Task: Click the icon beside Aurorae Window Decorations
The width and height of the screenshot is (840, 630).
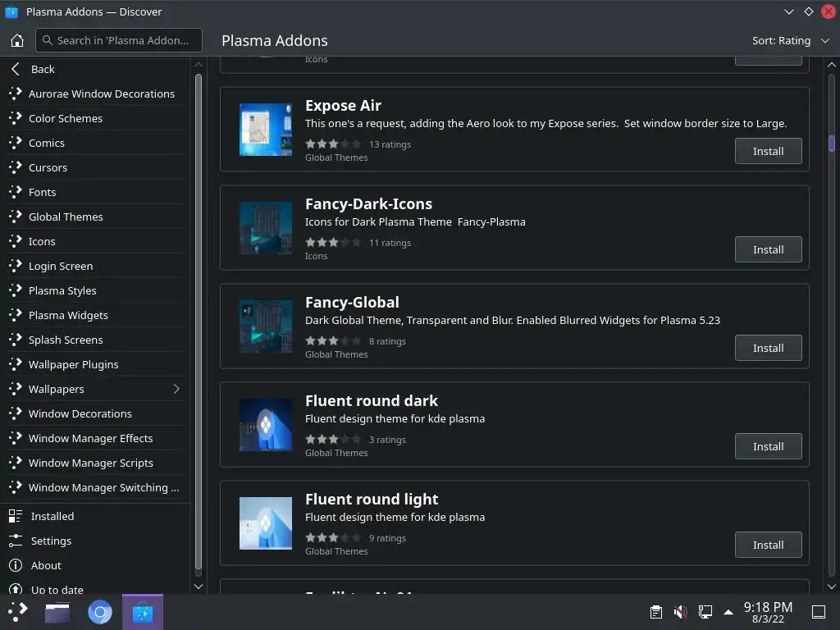Action: pyautogui.click(x=16, y=94)
